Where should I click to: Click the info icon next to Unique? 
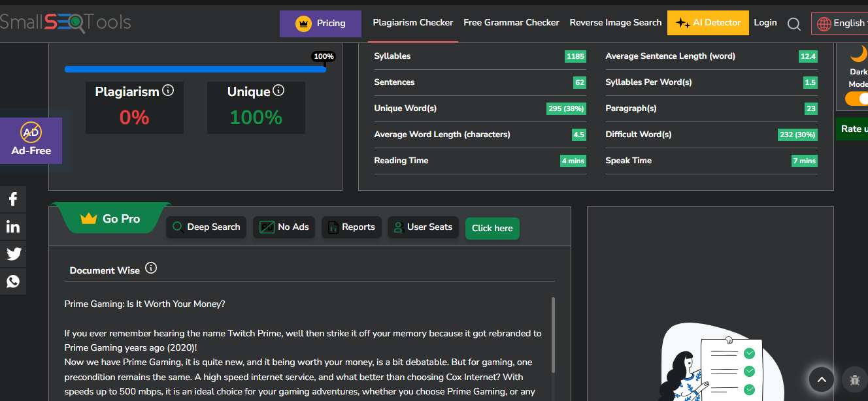[278, 90]
